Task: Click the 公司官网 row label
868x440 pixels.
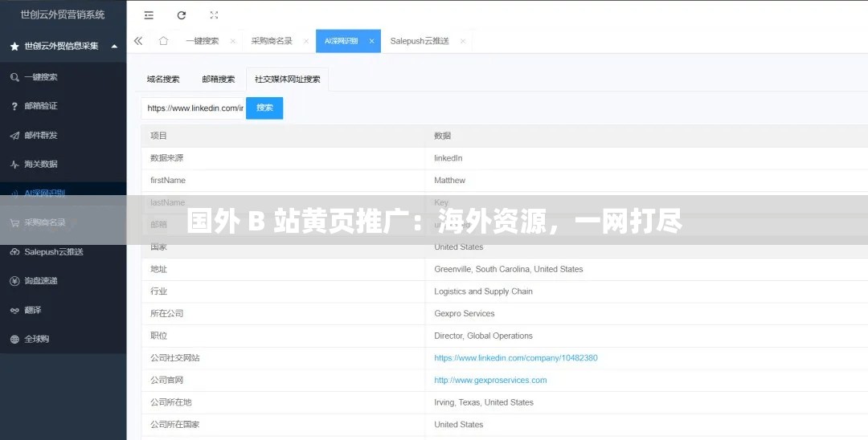Action: (x=166, y=380)
